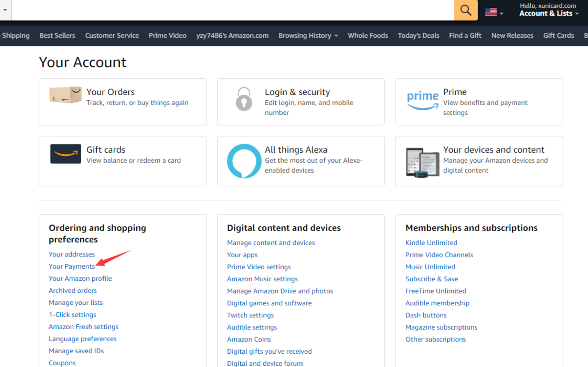Click the Gift cards icon
Screen dimensions: 588x367
click(65, 154)
